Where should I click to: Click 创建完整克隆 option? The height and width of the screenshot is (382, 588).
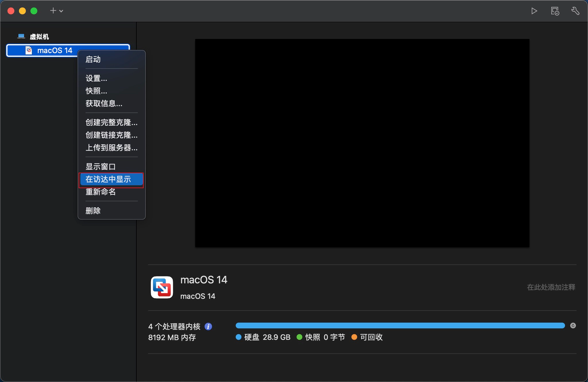[x=111, y=122]
